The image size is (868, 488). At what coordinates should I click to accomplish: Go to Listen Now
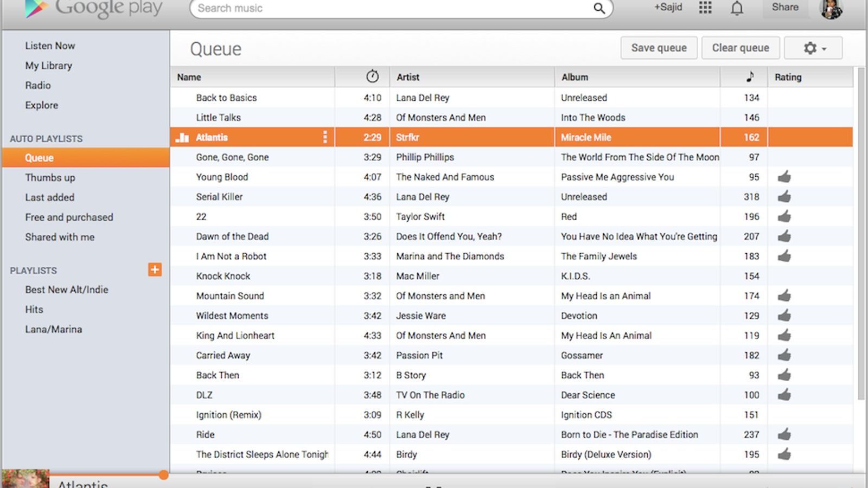click(50, 46)
